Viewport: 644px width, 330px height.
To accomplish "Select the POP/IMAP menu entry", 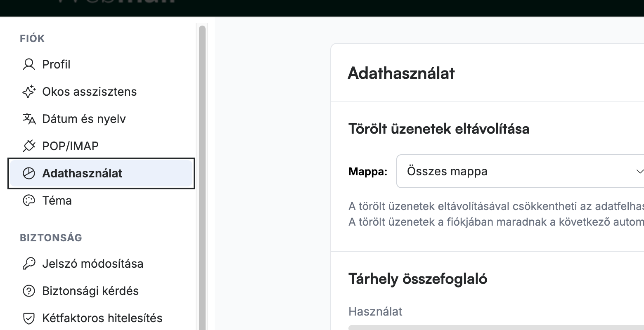I will tap(101, 146).
